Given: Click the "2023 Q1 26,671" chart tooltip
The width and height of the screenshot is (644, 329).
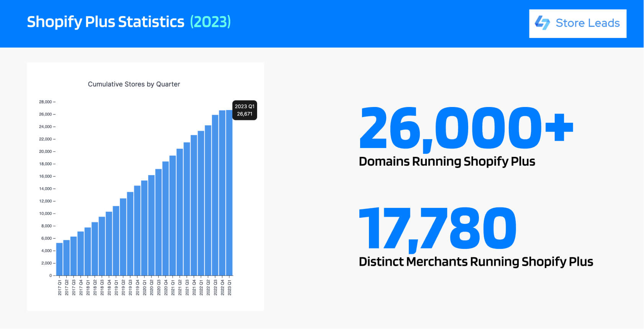Looking at the screenshot, I should click(245, 110).
